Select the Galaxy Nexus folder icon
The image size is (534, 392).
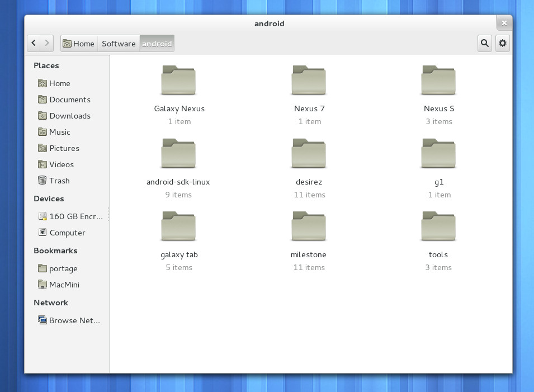[178, 80]
